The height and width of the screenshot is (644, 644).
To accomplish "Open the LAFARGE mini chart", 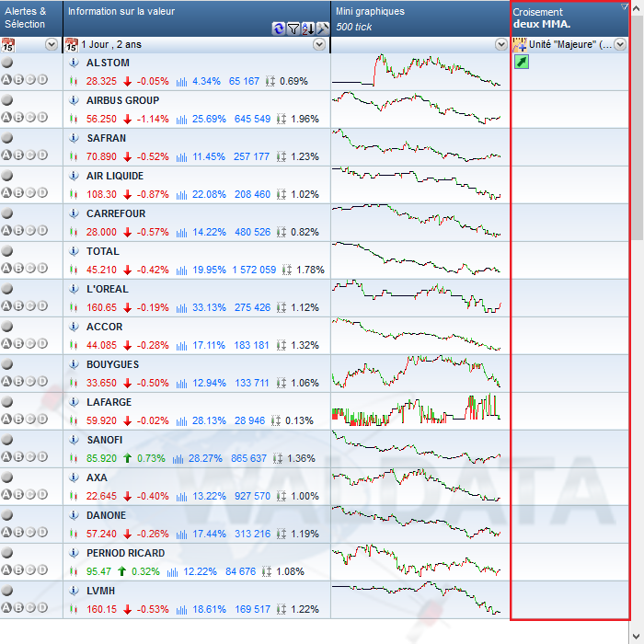I will coord(417,410).
